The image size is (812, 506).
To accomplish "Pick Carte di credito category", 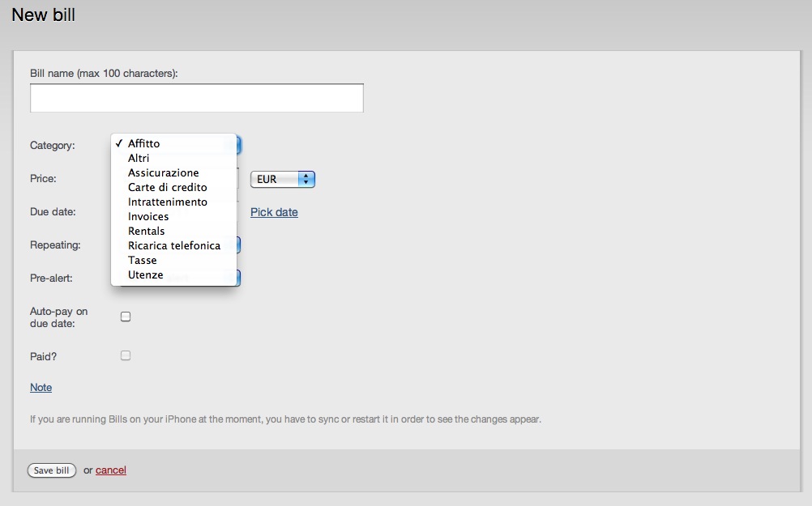I will (x=167, y=187).
